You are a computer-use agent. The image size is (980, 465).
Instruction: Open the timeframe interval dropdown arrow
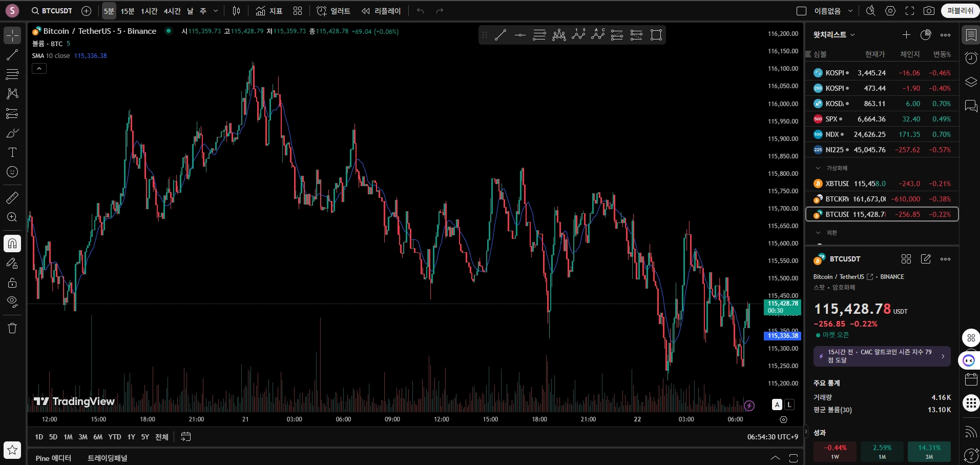click(216, 11)
